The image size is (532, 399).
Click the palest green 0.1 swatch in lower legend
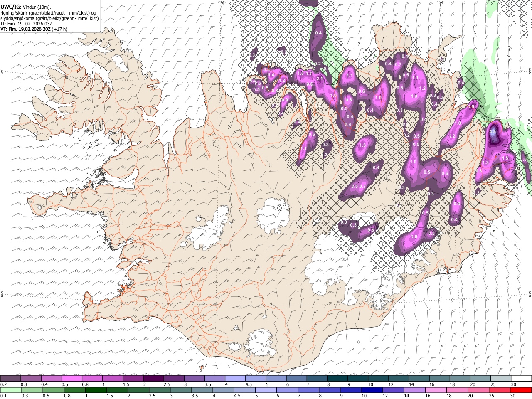11,390
